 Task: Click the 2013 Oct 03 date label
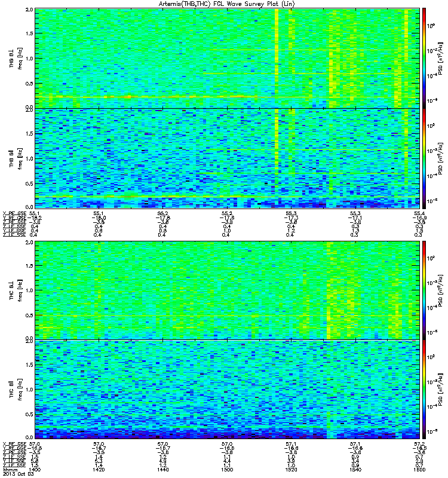click(x=19, y=474)
